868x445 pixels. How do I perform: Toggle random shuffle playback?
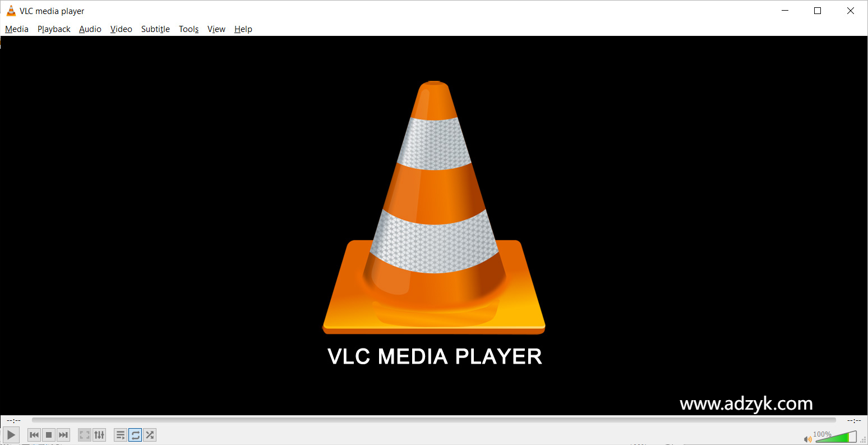pyautogui.click(x=150, y=435)
